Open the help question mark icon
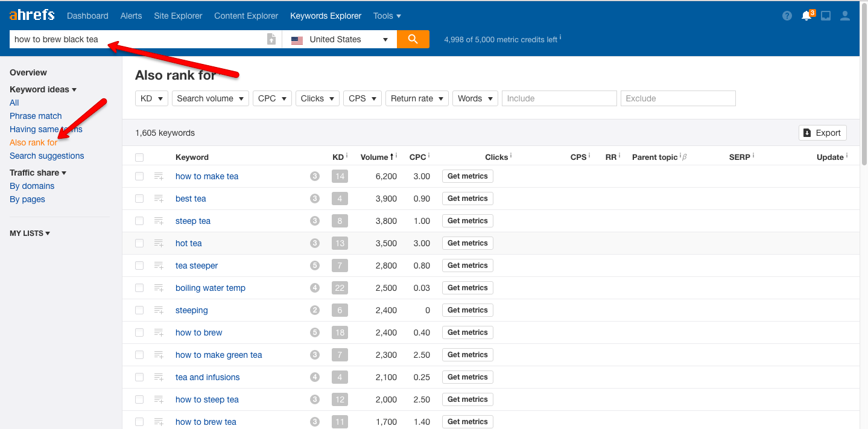The height and width of the screenshot is (429, 868). pyautogui.click(x=787, y=16)
